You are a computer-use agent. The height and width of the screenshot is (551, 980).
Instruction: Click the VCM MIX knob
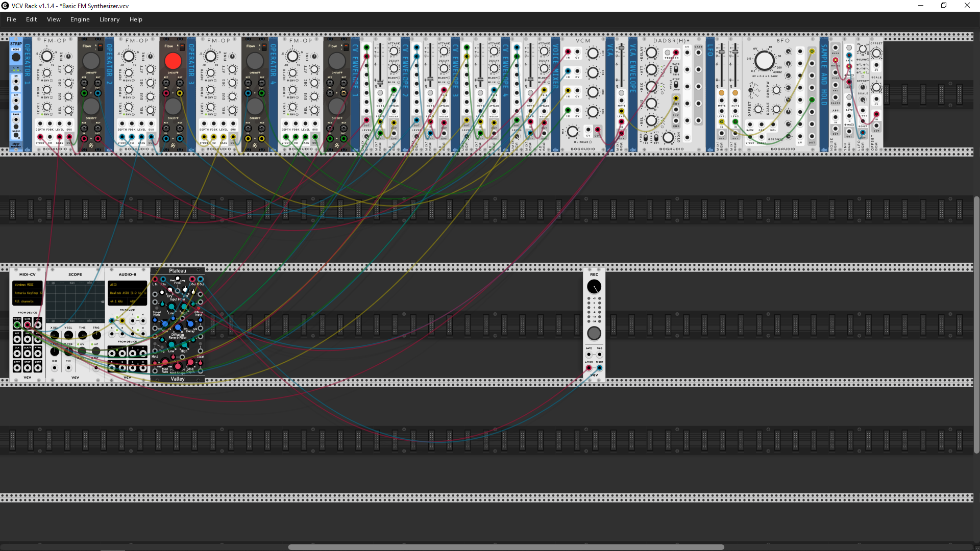573,132
